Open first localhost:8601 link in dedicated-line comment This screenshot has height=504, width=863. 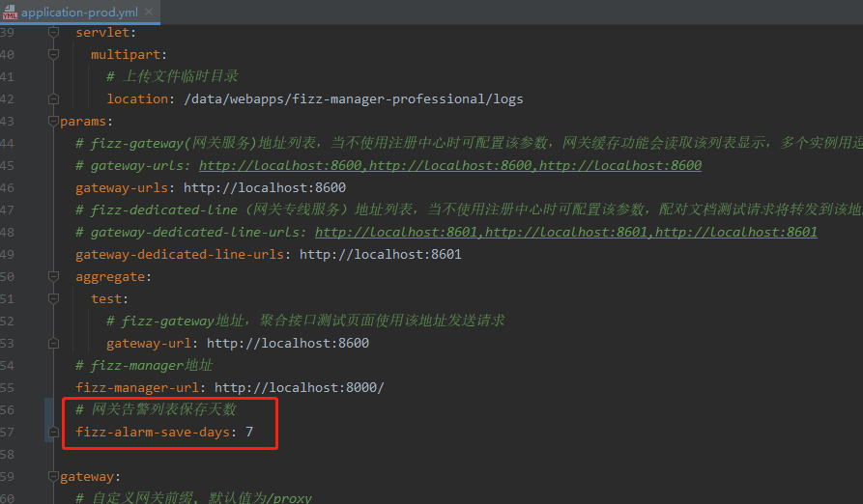point(396,232)
